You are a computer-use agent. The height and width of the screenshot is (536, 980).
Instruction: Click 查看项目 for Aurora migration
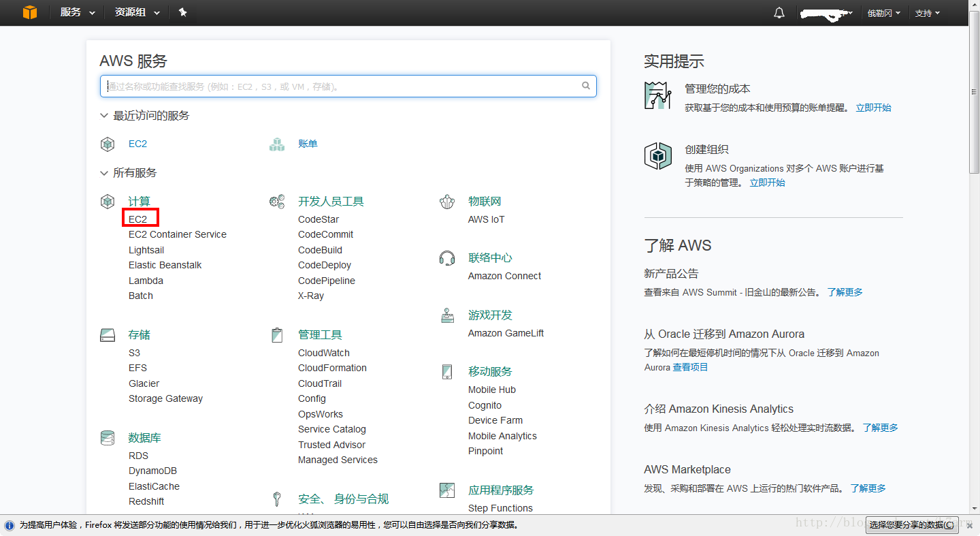[691, 367]
